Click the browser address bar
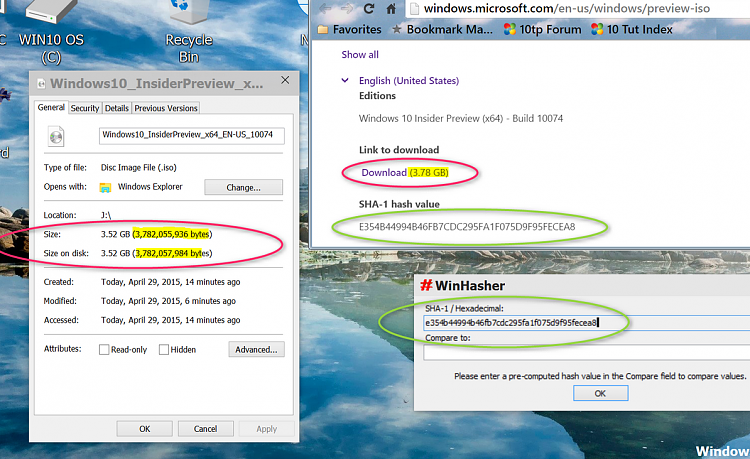 577,8
